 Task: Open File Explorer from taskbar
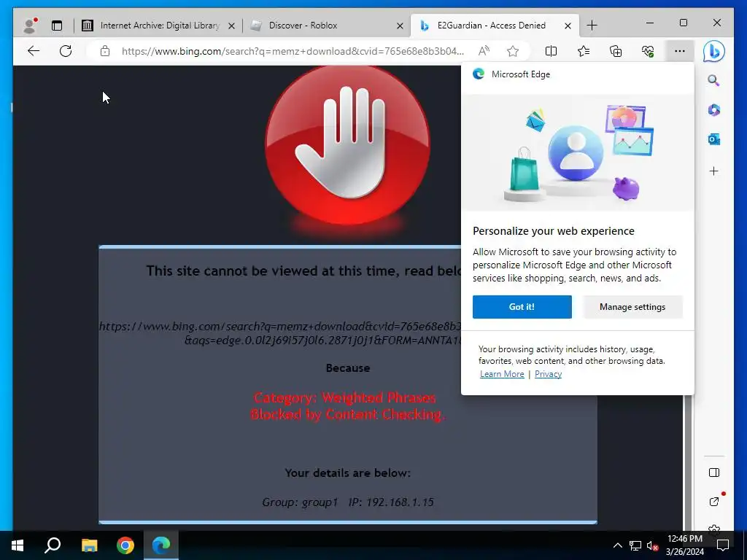(x=89, y=545)
